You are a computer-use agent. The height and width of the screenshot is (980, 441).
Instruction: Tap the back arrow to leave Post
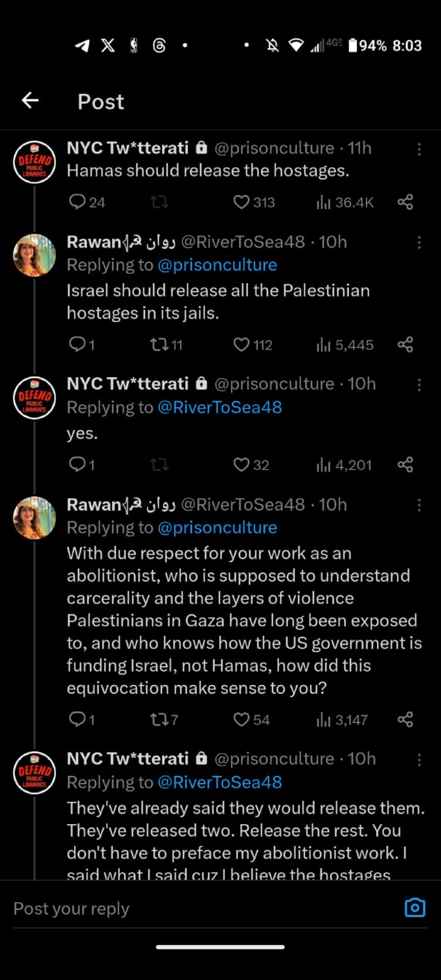(30, 100)
